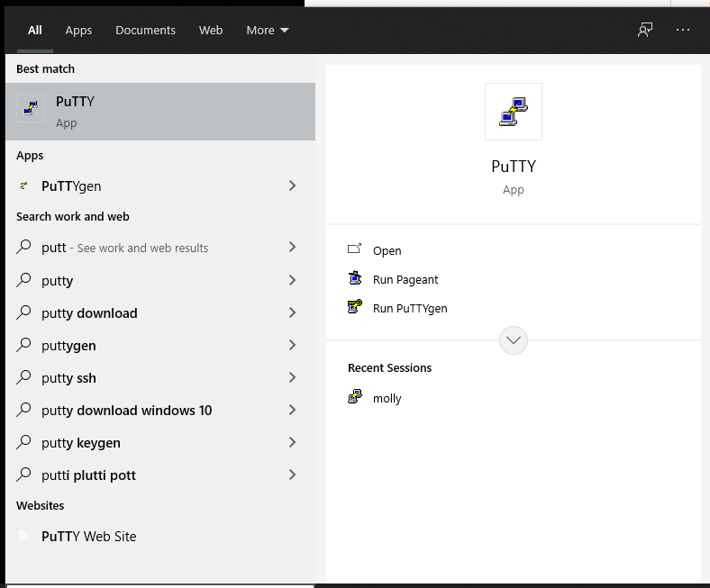Click the search icon beside 'putty ssh'
This screenshot has height=588, width=710.
pyautogui.click(x=23, y=377)
